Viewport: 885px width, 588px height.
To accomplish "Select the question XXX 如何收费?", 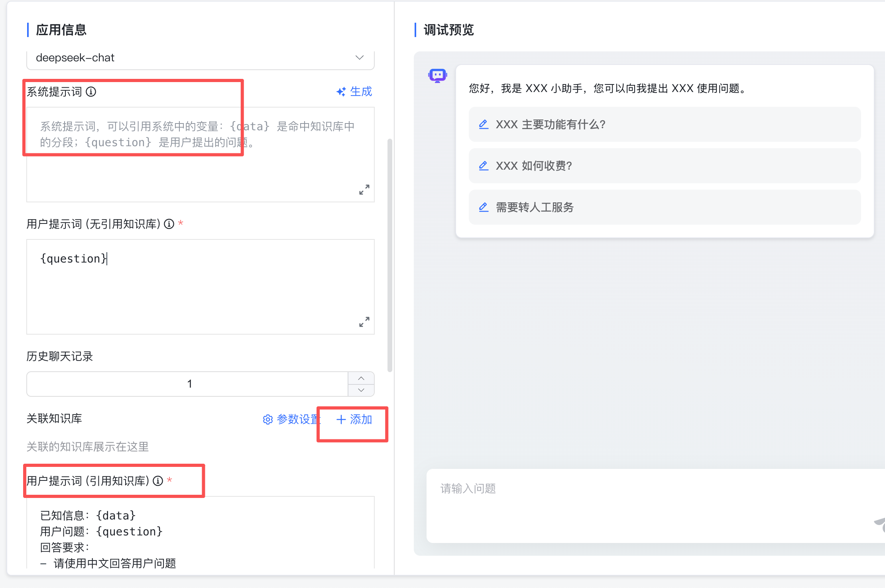I will click(665, 166).
